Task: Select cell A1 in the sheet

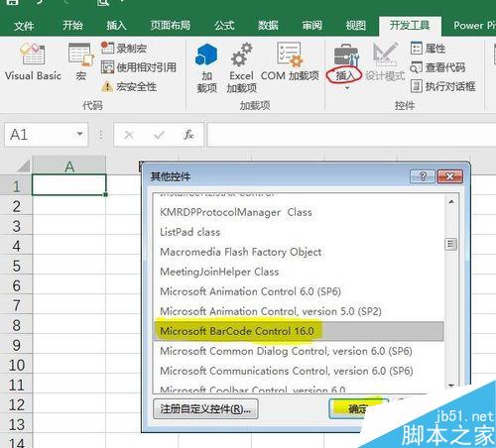Action: coord(69,184)
